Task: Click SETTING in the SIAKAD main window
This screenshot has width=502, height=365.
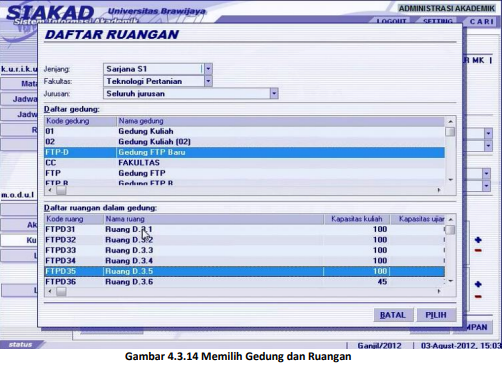Action: point(438,21)
